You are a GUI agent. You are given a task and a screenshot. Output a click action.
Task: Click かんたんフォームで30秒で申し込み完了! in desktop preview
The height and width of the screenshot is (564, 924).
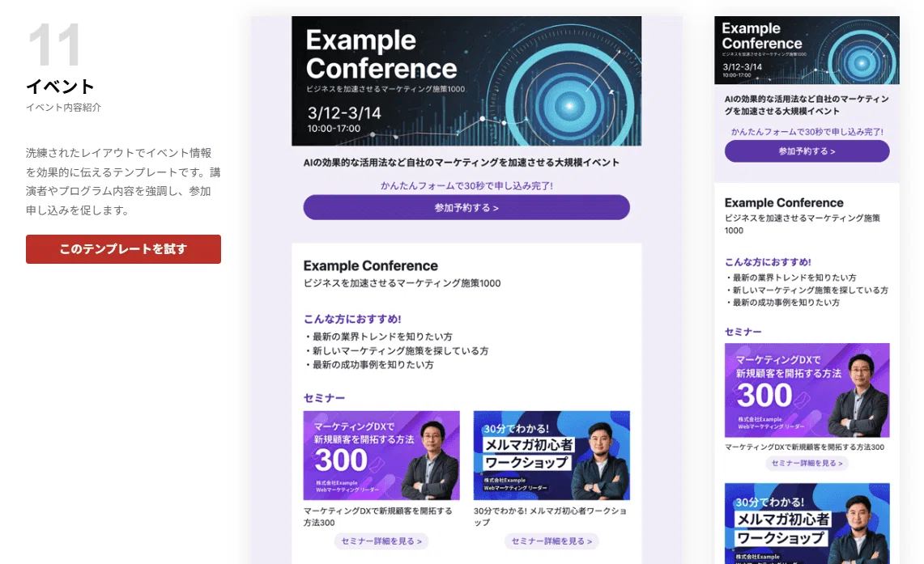pos(466,185)
